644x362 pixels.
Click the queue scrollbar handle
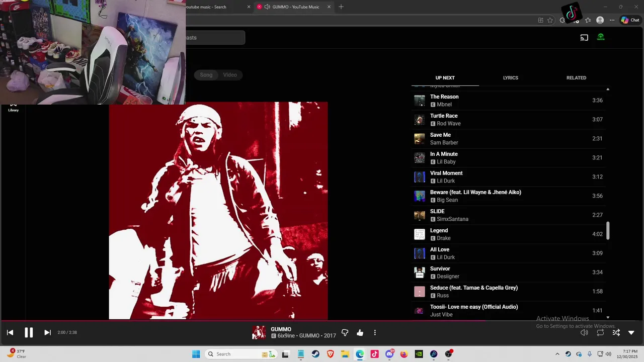608,231
